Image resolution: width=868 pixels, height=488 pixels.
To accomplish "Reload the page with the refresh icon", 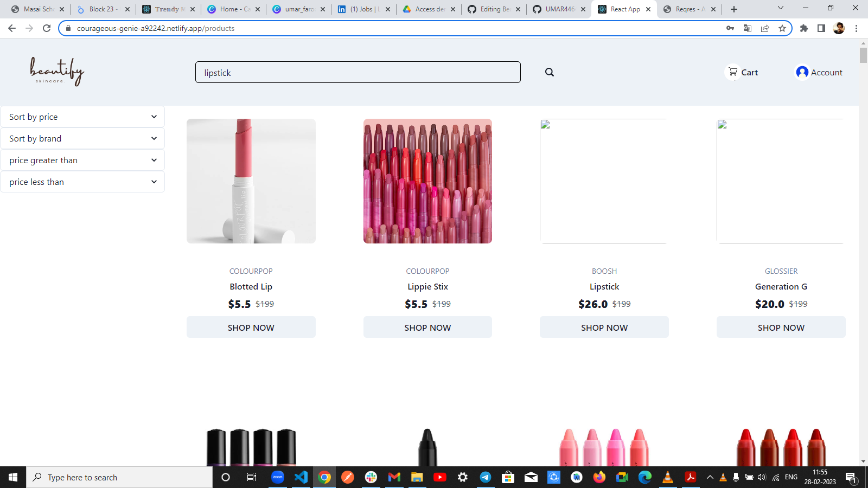I will tap(47, 28).
